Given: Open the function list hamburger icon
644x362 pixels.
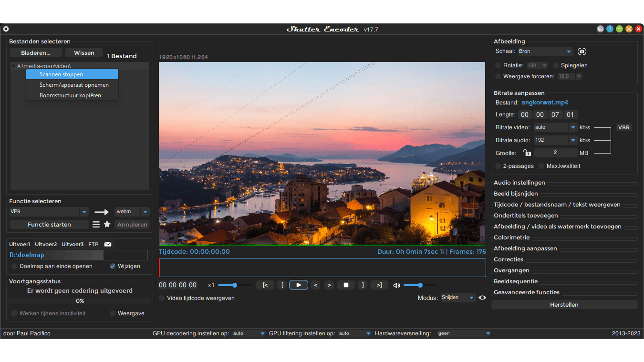Looking at the screenshot, I should 96,224.
